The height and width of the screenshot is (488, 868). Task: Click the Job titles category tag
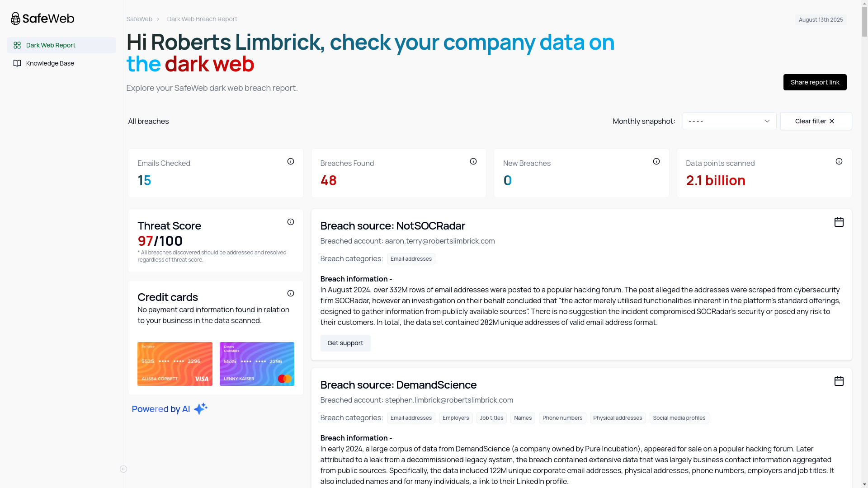491,418
